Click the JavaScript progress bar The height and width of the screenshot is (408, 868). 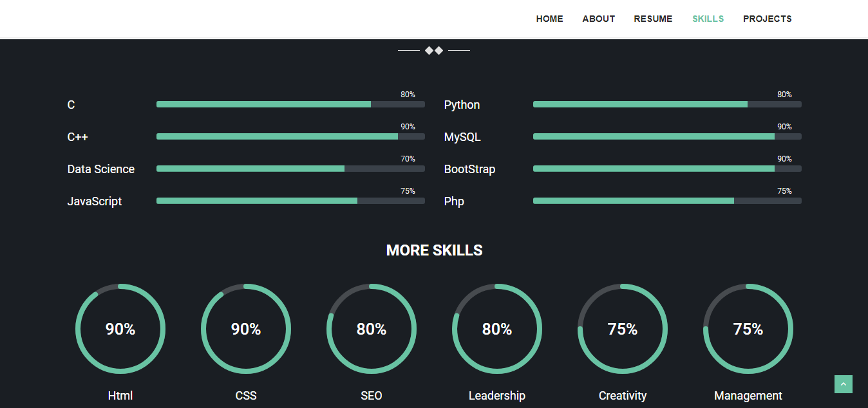click(x=290, y=201)
